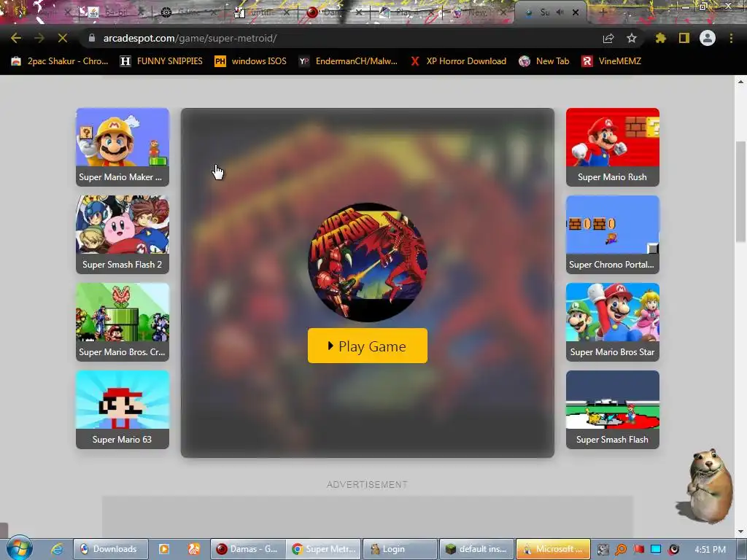Open the media player taskbar icon

tap(164, 549)
